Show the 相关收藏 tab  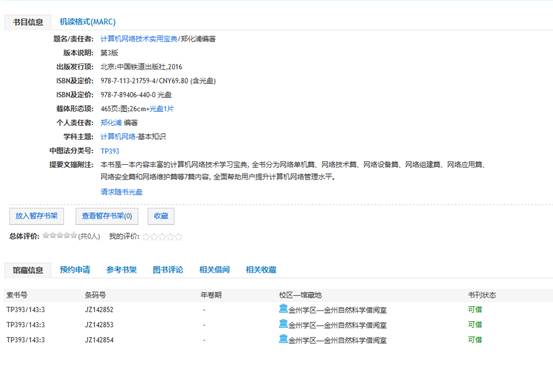261,270
